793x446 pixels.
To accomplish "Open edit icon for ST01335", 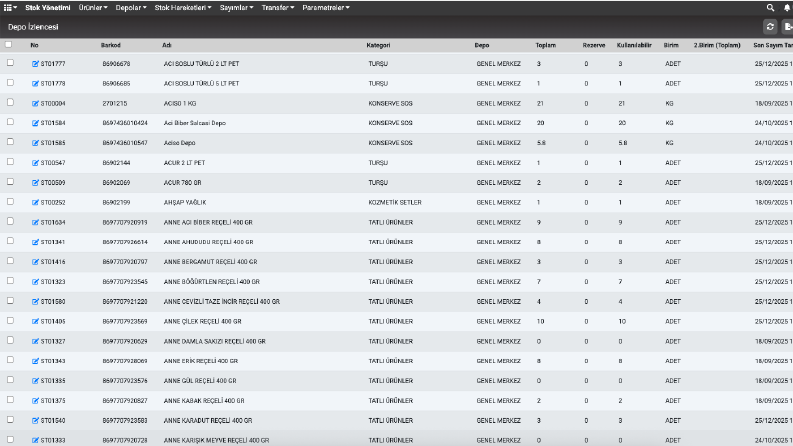I will 35,381.
